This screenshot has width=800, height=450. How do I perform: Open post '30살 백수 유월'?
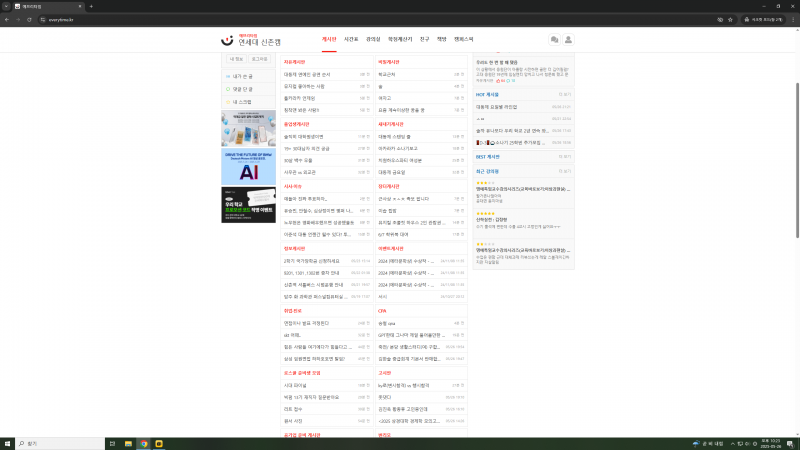pos(327,161)
